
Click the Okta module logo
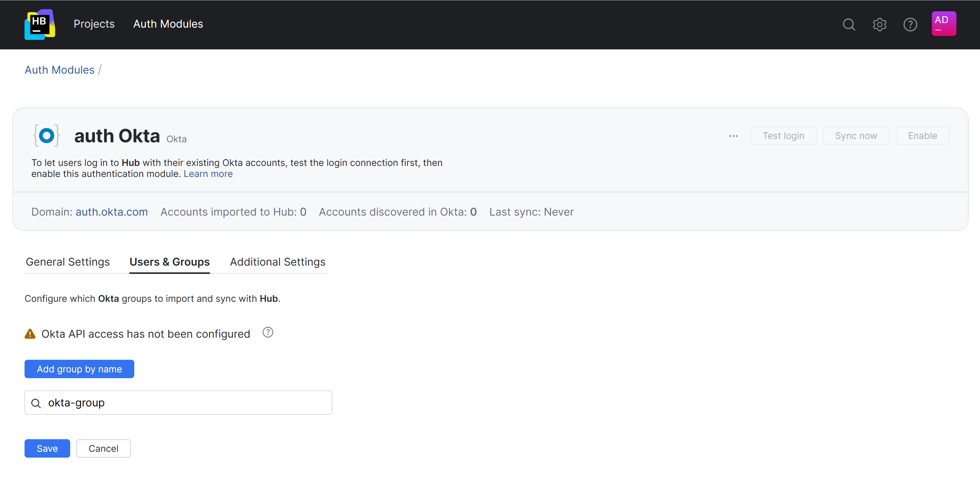click(x=46, y=135)
